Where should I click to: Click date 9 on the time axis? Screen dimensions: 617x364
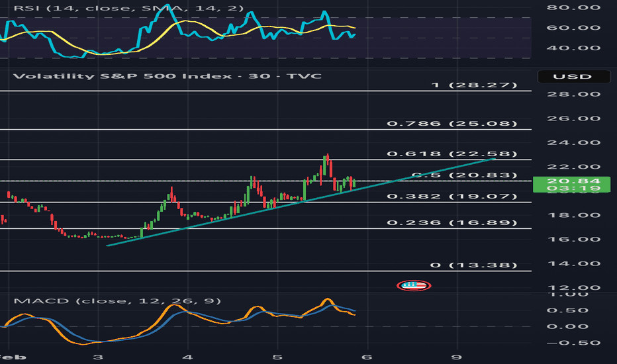[456, 355]
